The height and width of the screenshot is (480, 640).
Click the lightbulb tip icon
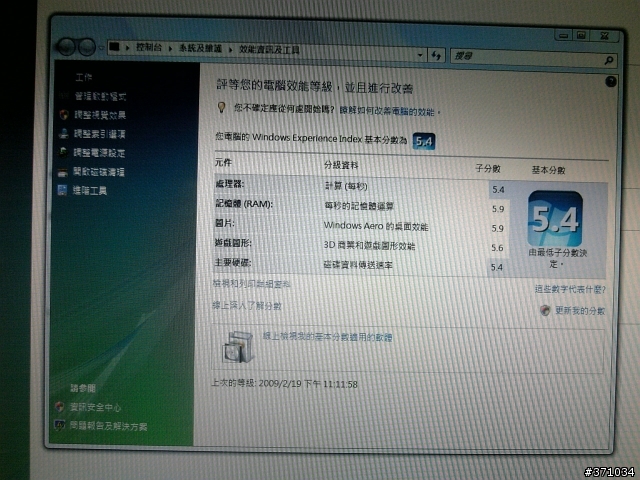tap(221, 107)
